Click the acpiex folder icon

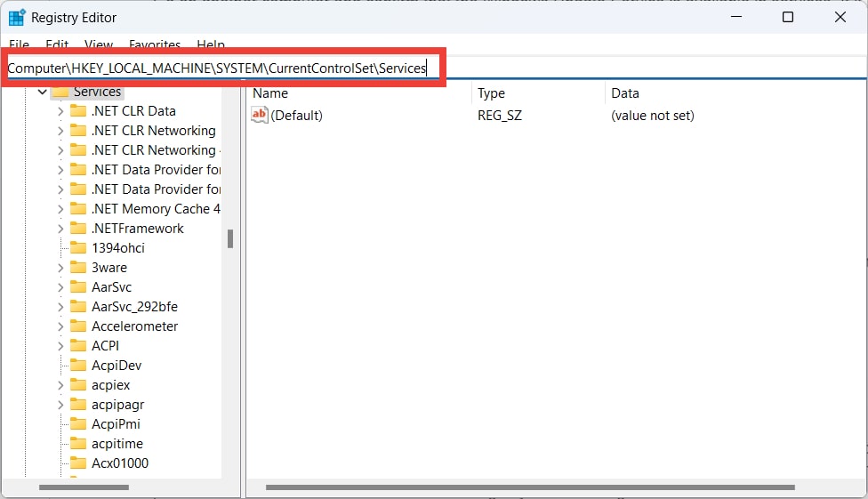[78, 385]
